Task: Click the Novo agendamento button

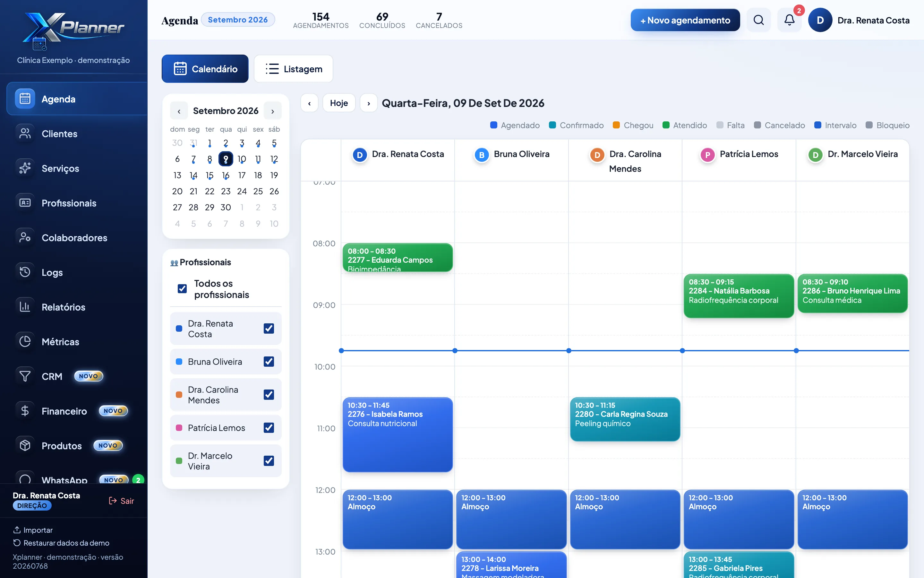Action: pos(685,20)
